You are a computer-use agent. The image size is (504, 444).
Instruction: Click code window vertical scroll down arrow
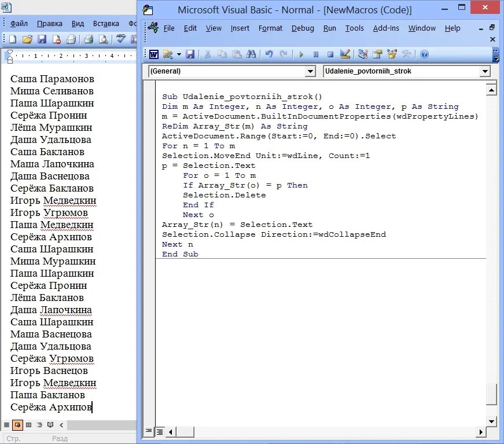(x=491, y=421)
